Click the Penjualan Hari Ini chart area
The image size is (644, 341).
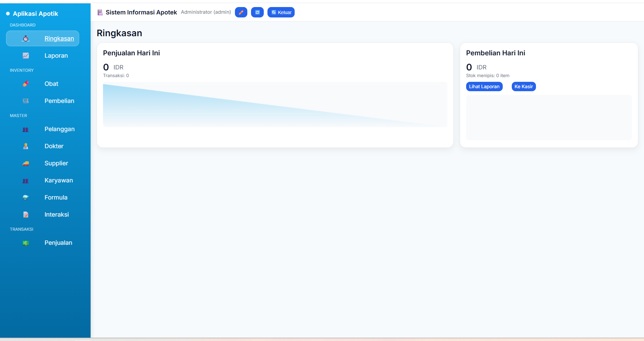click(x=275, y=105)
